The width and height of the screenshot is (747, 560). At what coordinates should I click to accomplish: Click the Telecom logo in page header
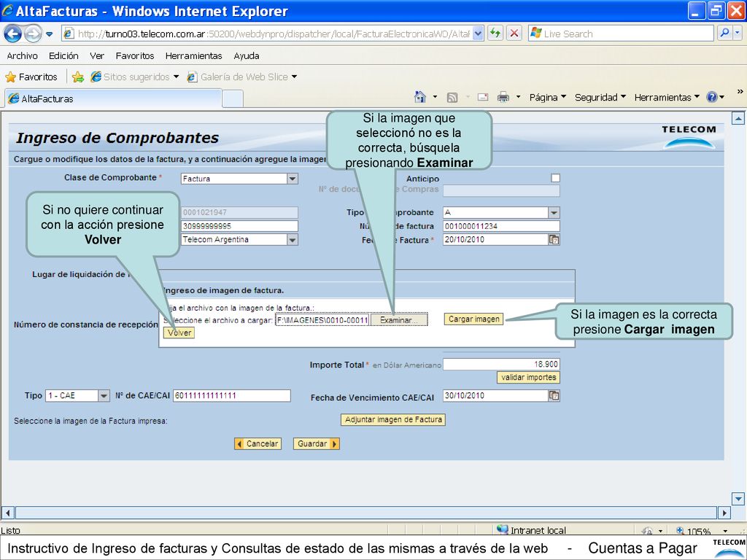click(x=689, y=136)
